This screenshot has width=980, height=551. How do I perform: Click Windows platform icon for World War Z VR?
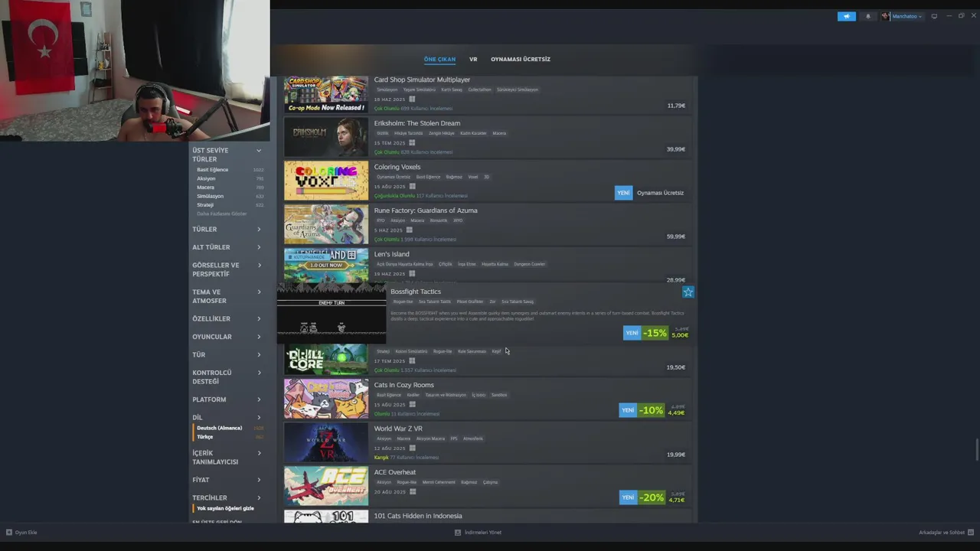click(412, 448)
